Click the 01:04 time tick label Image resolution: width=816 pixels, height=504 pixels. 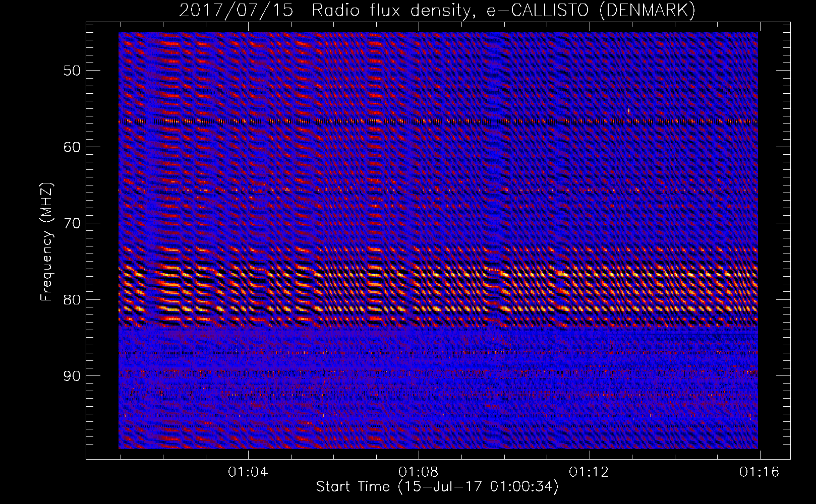tap(248, 472)
